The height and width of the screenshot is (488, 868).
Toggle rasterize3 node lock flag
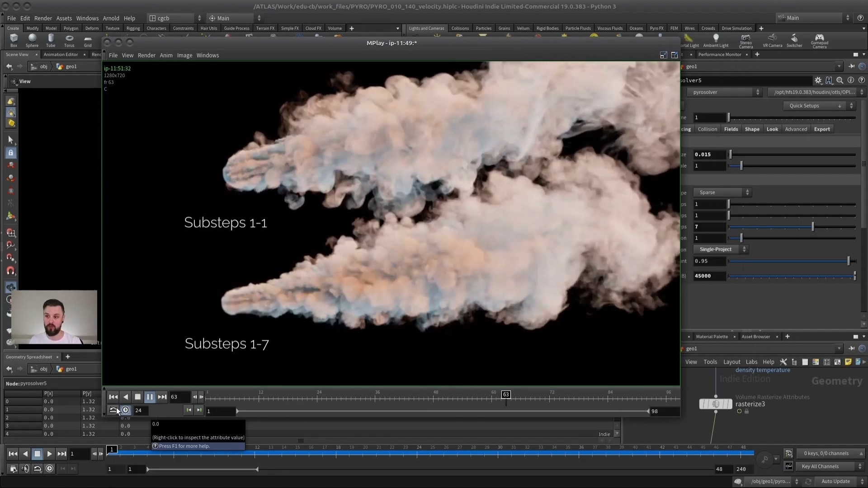point(747,412)
